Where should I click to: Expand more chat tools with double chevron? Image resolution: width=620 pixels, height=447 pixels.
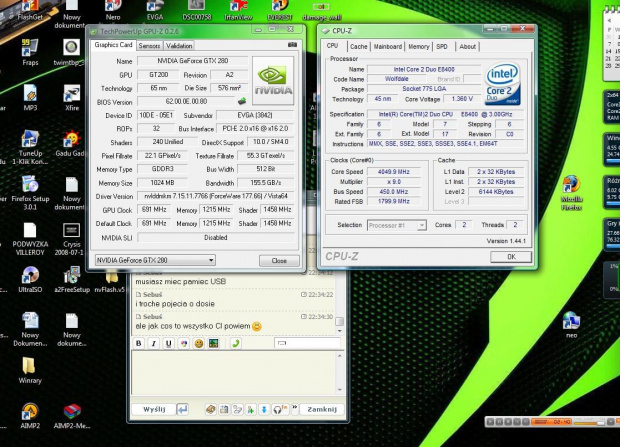(295, 407)
